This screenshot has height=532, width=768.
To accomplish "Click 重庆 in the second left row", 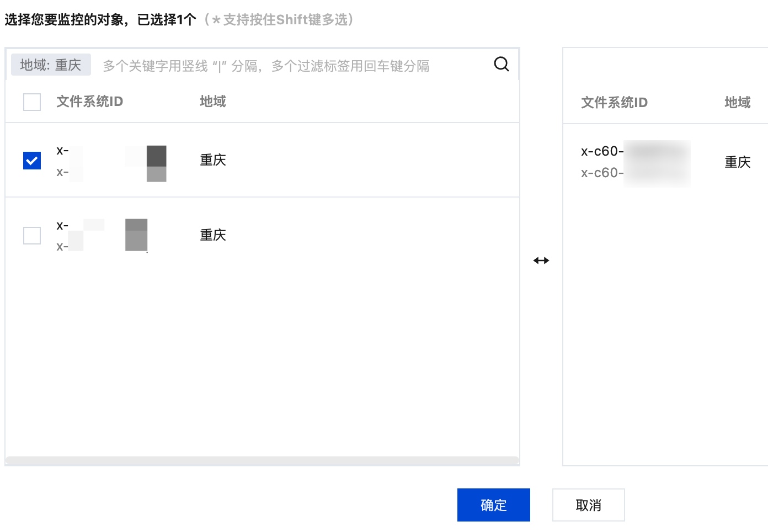I will tap(213, 235).
